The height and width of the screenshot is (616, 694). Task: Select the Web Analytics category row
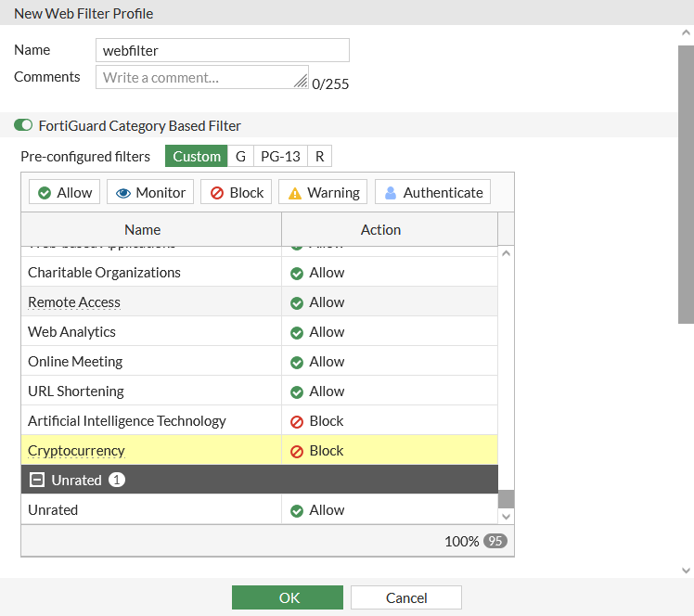tap(151, 332)
